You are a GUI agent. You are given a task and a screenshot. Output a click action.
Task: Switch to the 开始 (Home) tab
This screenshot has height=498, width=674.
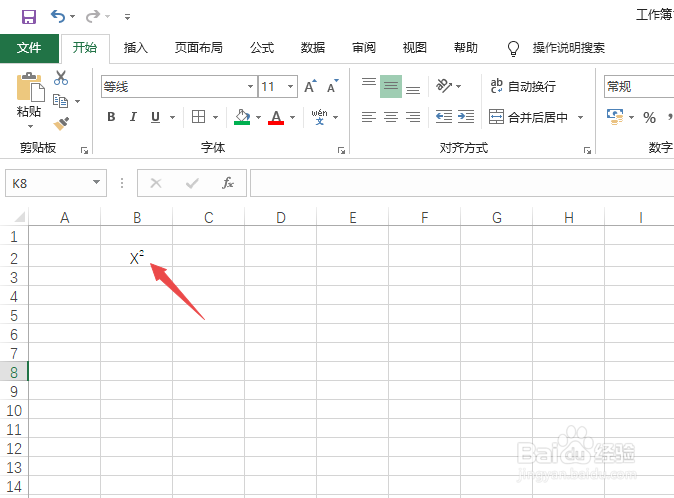(85, 47)
